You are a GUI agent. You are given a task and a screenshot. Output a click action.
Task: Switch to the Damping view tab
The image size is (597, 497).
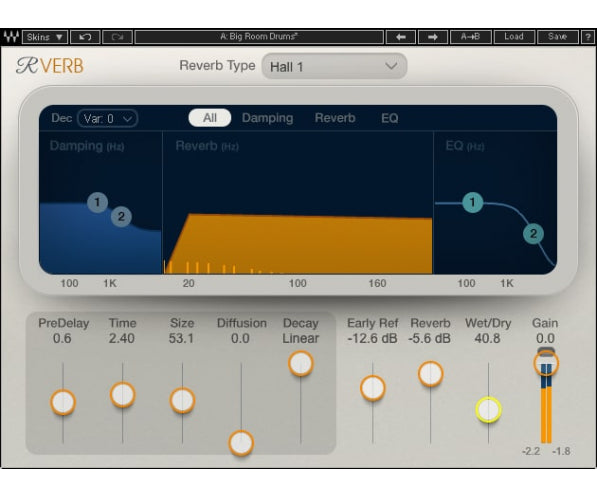(267, 118)
